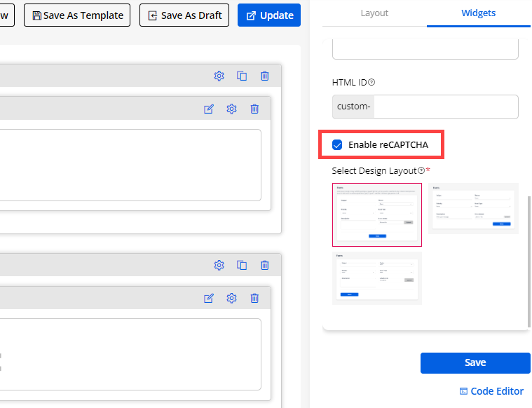Viewport: 532px width, 408px height.
Task: Select the Widgets tab
Action: point(479,13)
